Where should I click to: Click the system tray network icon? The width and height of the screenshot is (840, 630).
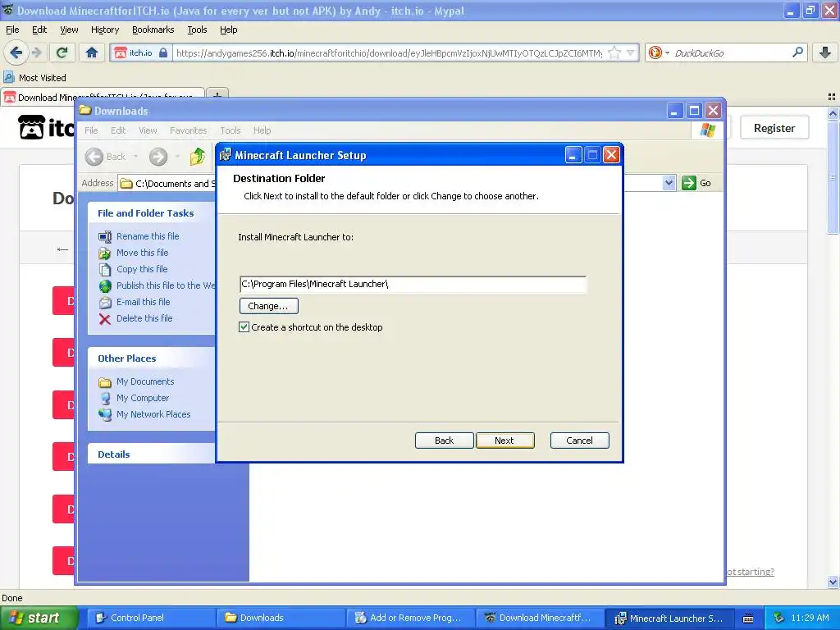click(779, 618)
